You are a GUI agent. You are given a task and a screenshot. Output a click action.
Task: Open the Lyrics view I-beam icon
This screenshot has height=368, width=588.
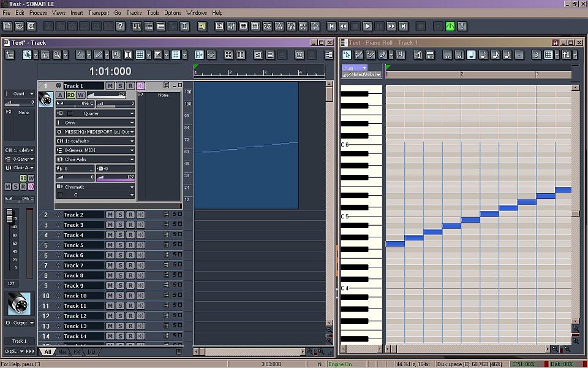[x=184, y=26]
